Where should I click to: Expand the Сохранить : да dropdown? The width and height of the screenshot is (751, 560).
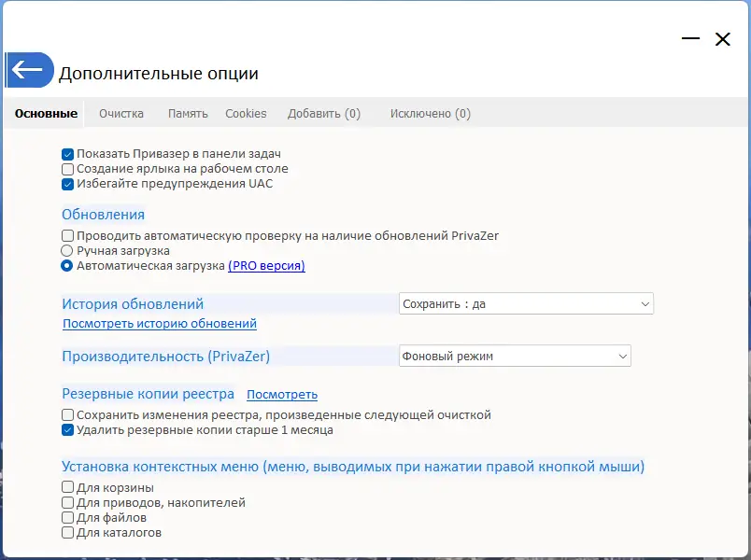pos(526,304)
